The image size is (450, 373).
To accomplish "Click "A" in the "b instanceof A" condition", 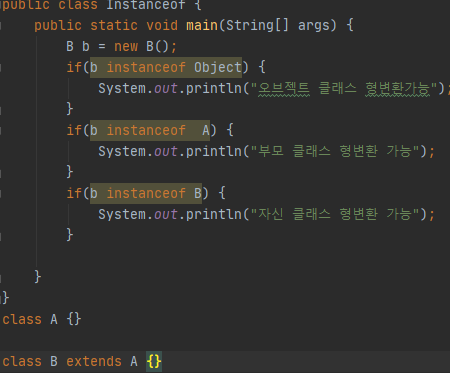I will [206, 130].
